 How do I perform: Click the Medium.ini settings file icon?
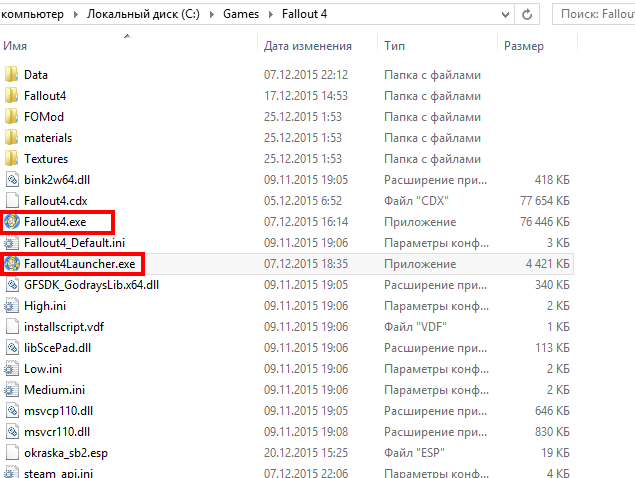tap(12, 390)
